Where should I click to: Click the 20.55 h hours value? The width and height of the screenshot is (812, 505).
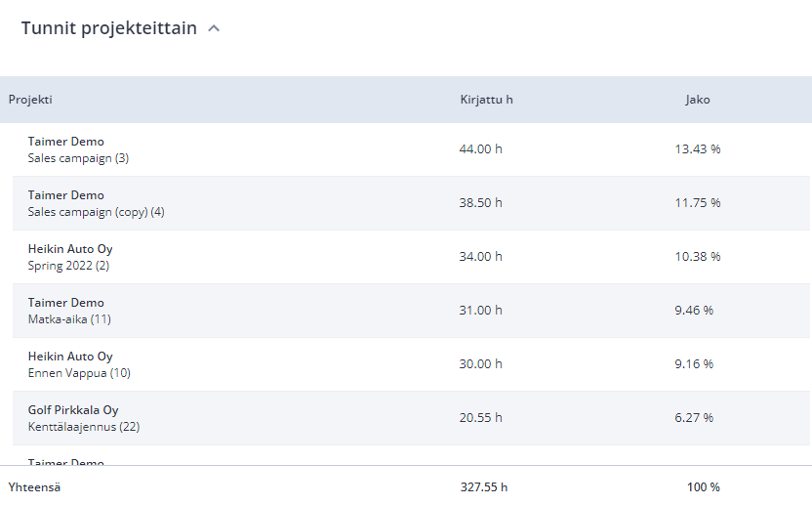(x=480, y=418)
